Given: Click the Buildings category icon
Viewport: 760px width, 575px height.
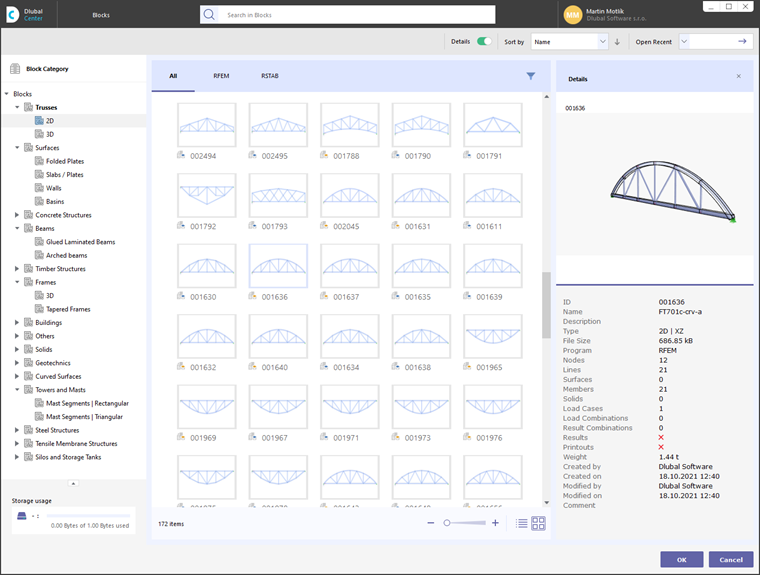Looking at the screenshot, I should [x=29, y=322].
